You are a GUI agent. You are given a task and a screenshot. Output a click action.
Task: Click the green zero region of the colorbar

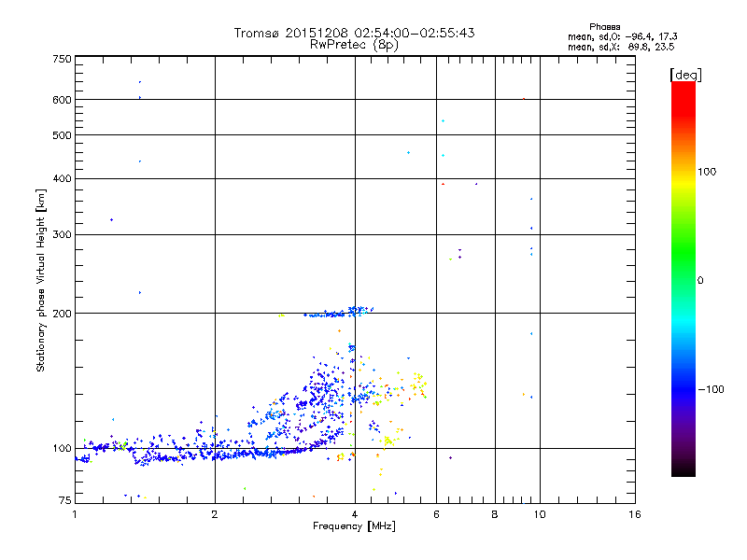click(x=684, y=280)
